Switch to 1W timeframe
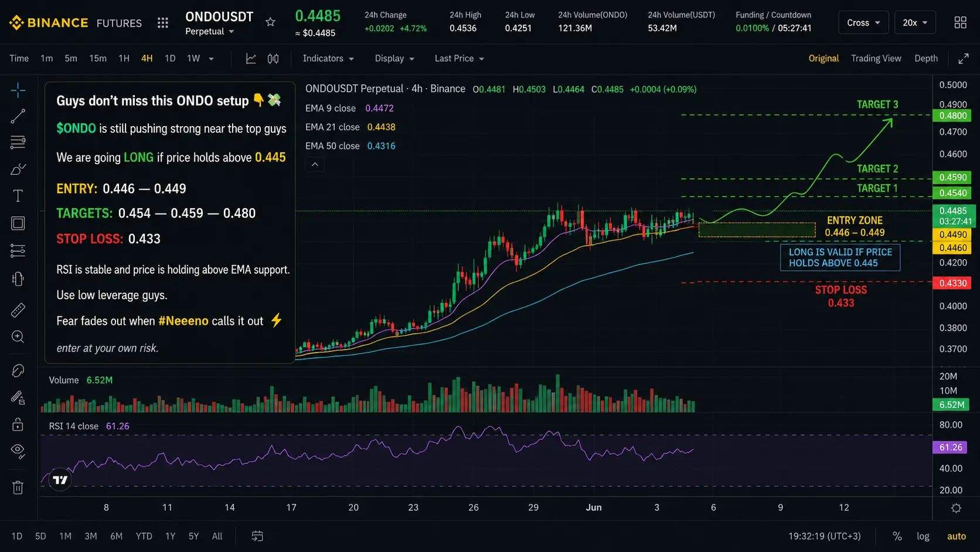 (193, 59)
